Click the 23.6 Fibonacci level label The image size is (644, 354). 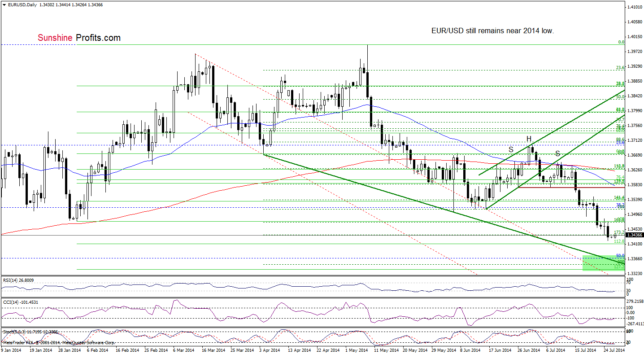[x=620, y=68]
